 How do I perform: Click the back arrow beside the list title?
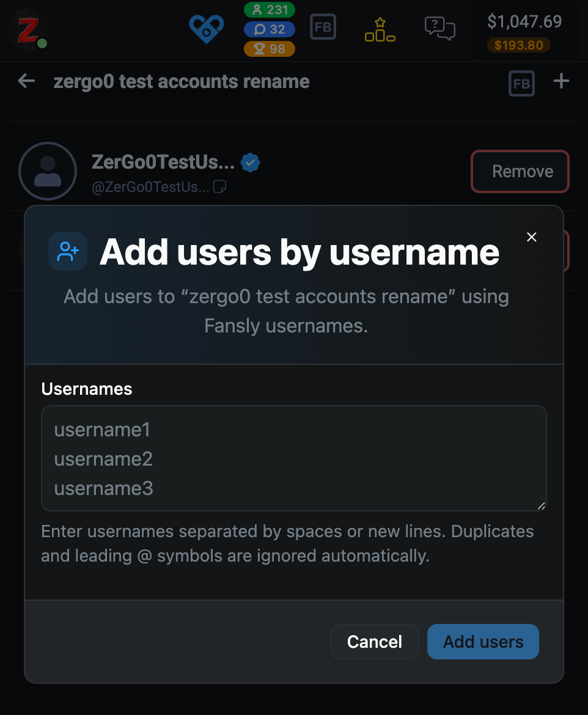[x=26, y=81]
